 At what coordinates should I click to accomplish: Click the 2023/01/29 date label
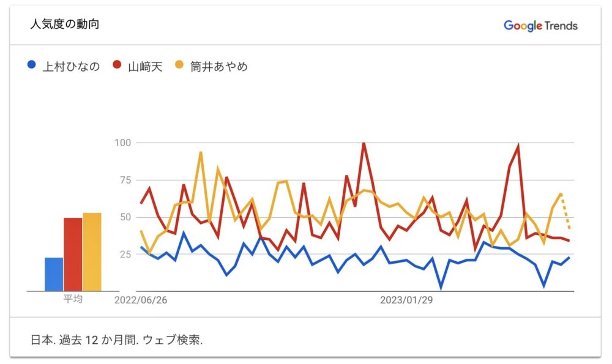[406, 300]
